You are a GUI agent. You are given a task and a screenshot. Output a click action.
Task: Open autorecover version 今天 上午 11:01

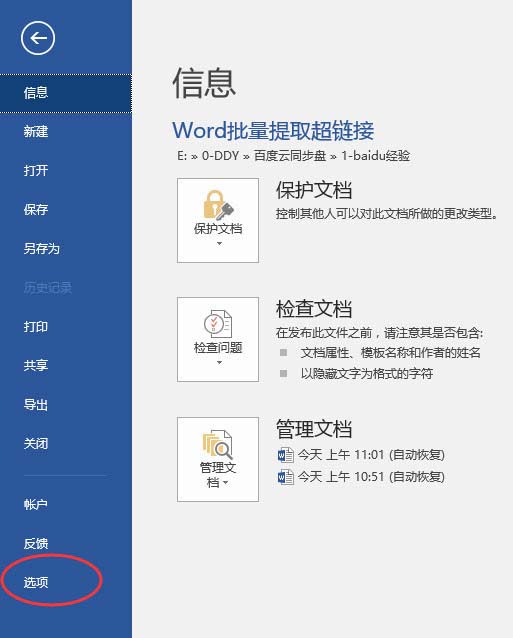[x=371, y=454]
